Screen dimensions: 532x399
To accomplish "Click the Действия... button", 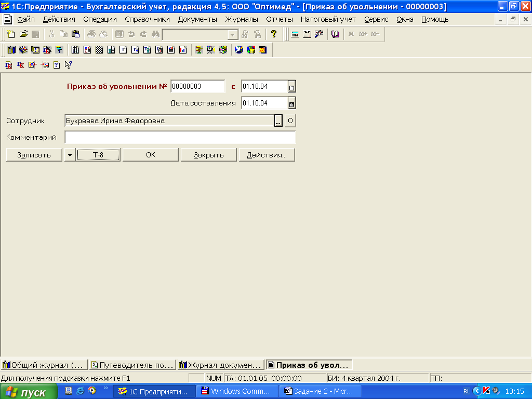I will [x=267, y=155].
